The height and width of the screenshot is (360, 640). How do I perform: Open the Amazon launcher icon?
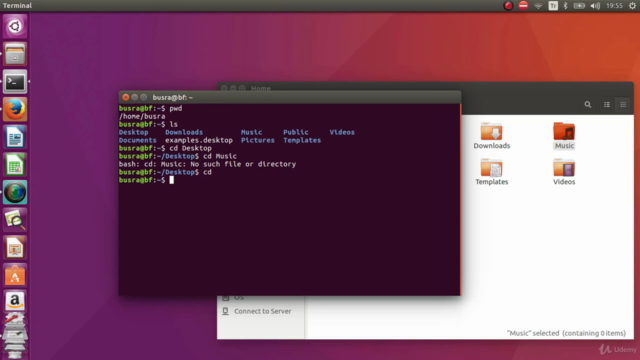(x=15, y=301)
